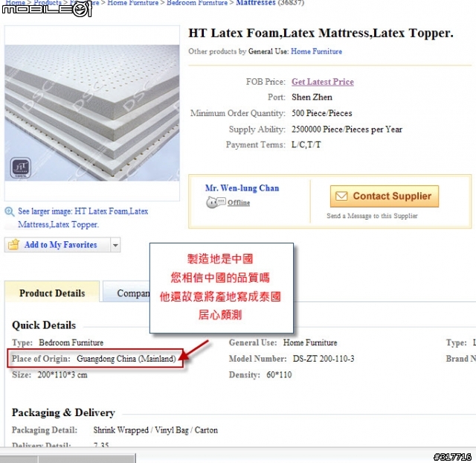Click the Contact Supplier button
Image resolution: width=476 pixels, height=463 pixels.
pyautogui.click(x=385, y=197)
